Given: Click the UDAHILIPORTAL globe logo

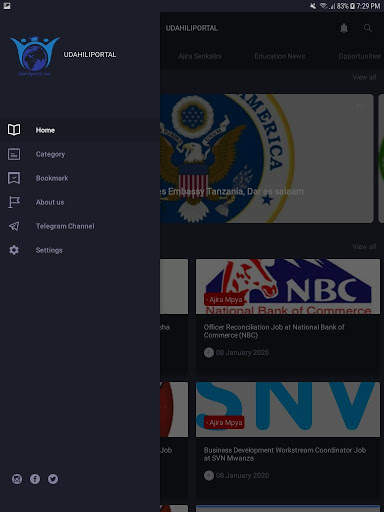Looking at the screenshot, I should click(35, 56).
